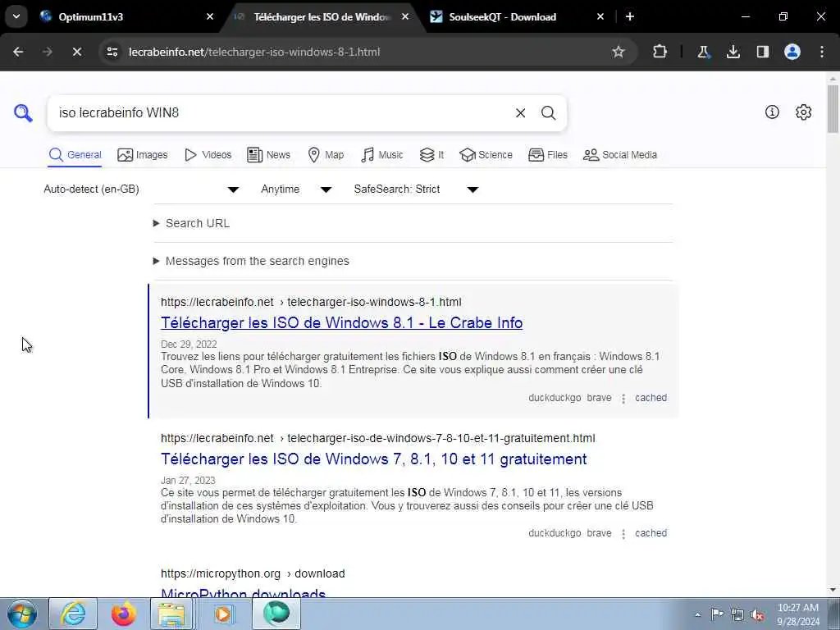Open the Anytime time range dropdown
Screen dimensions: 840x630
[x=296, y=189]
